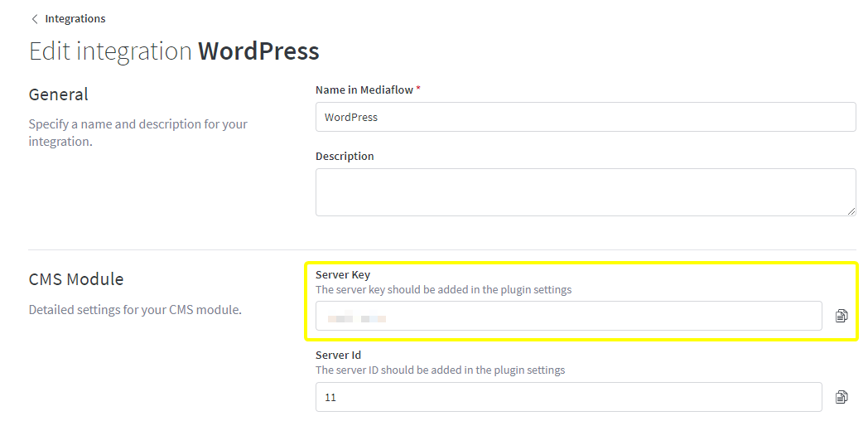The image size is (868, 421).
Task: Click the Edit integration WordPress title
Action: (x=174, y=51)
